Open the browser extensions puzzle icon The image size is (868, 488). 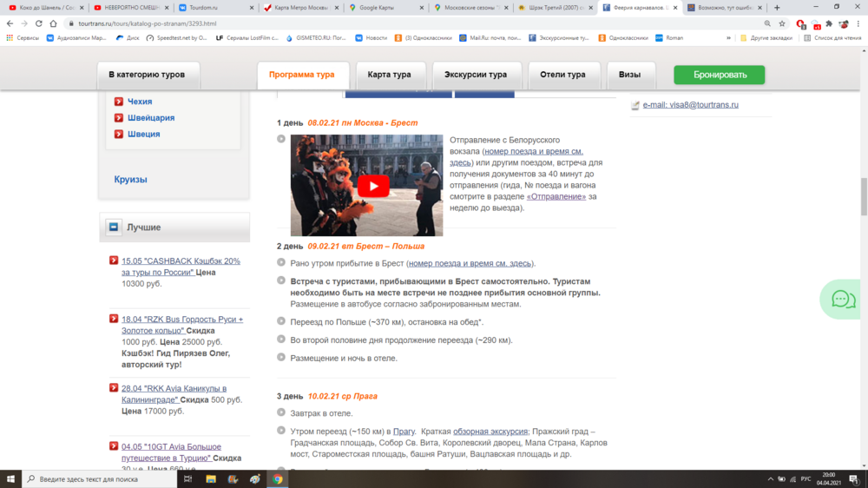click(829, 23)
